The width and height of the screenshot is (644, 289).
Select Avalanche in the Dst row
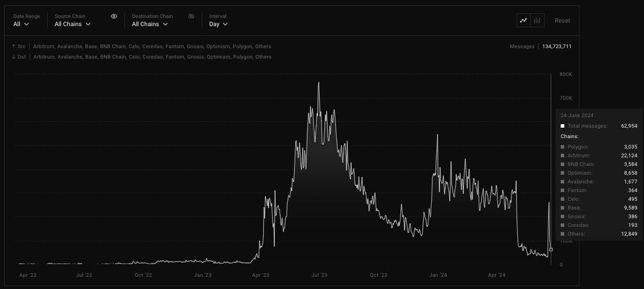tap(70, 57)
